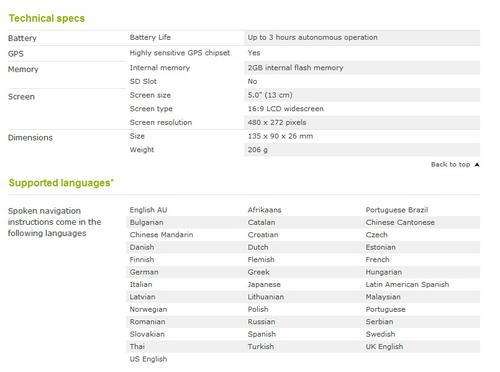The width and height of the screenshot is (500, 372).
Task: Click the Supported languages heading
Action: (x=61, y=183)
